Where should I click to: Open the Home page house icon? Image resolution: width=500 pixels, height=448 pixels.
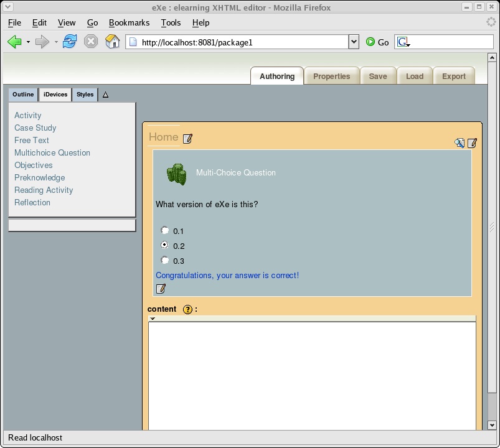pos(112,42)
